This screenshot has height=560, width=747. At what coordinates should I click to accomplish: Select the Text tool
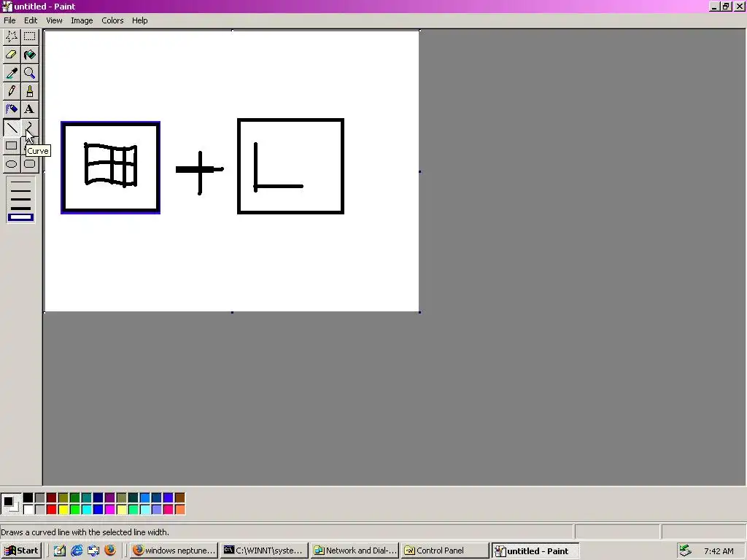(x=29, y=109)
